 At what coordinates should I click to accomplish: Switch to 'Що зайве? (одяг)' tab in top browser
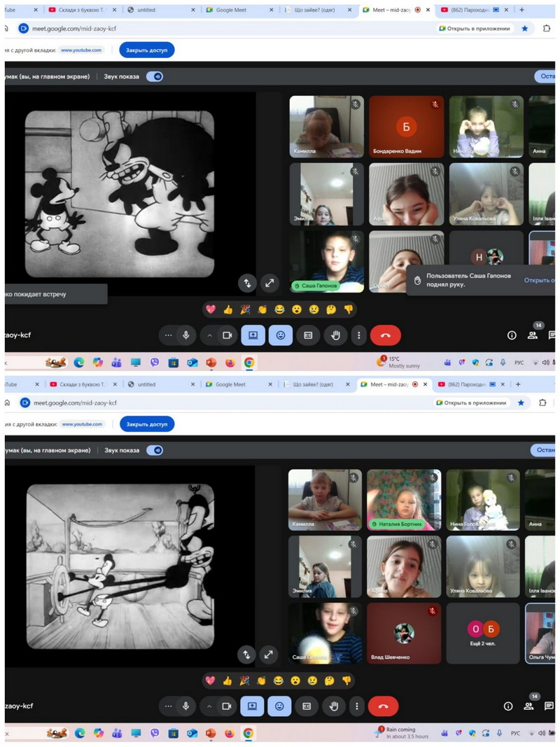click(x=315, y=11)
